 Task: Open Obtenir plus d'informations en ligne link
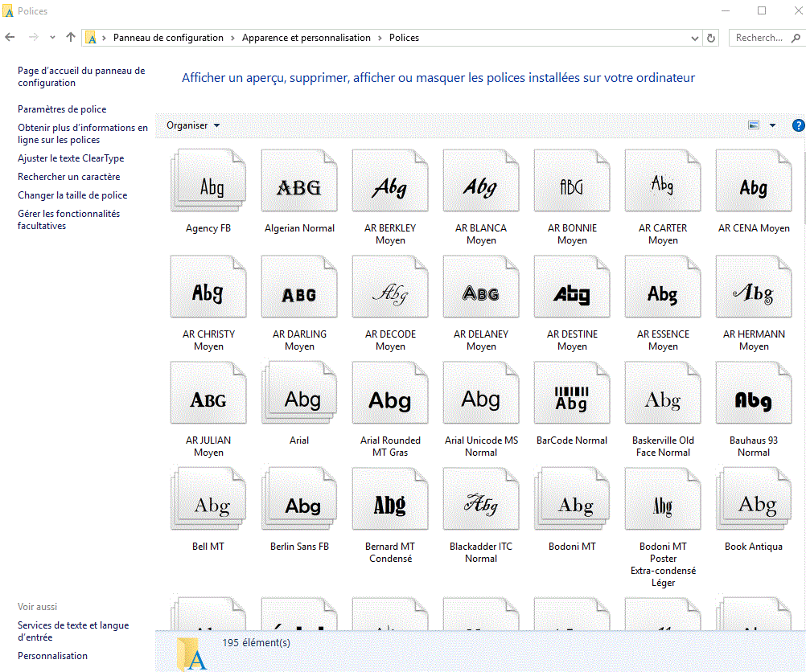83,133
